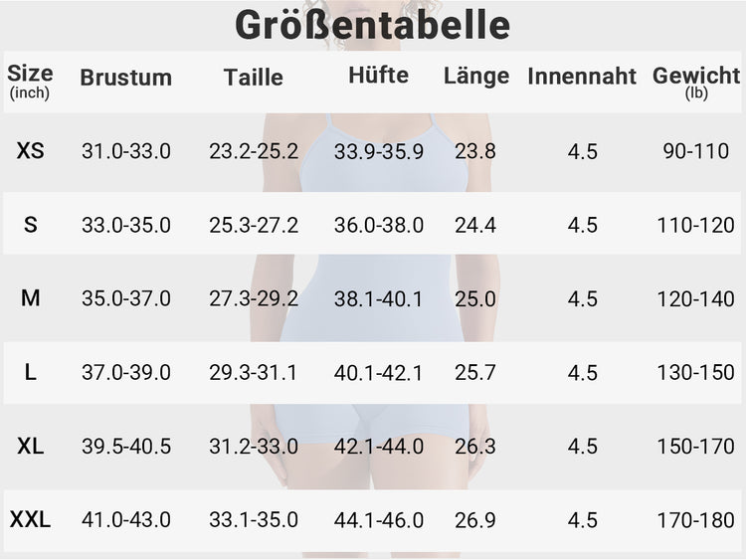This screenshot has height=560, width=746.
Task: Select the Innennaht column header
Action: tap(582, 77)
